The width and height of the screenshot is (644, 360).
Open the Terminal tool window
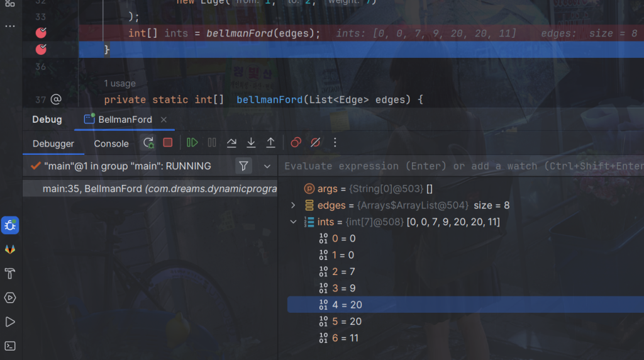10,346
